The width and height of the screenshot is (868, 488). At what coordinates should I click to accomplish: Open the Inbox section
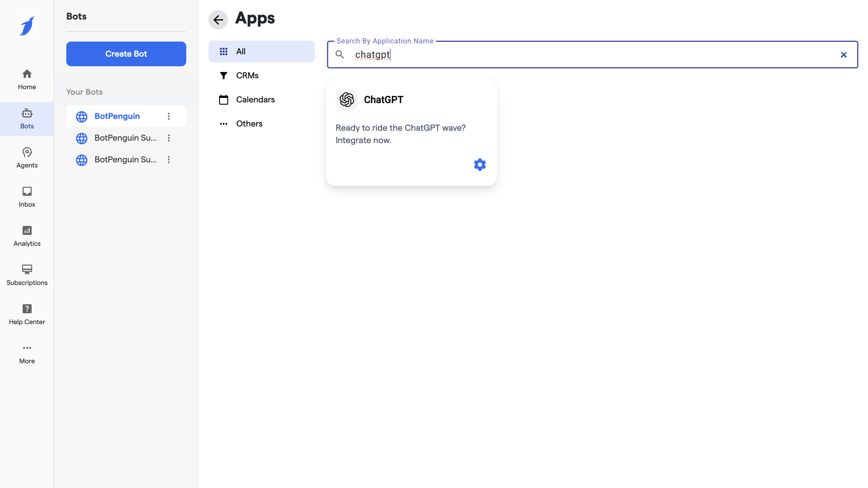[x=27, y=197]
